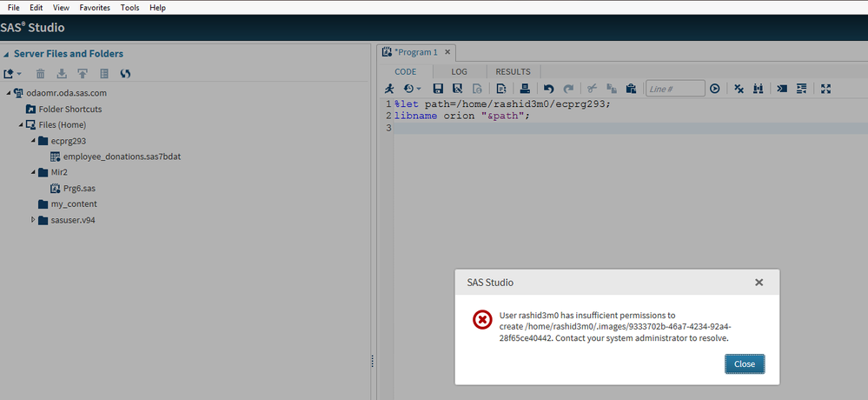Open Properties icon in Server Files toolbar
Viewport: 868px width, 400px height.
click(x=103, y=74)
